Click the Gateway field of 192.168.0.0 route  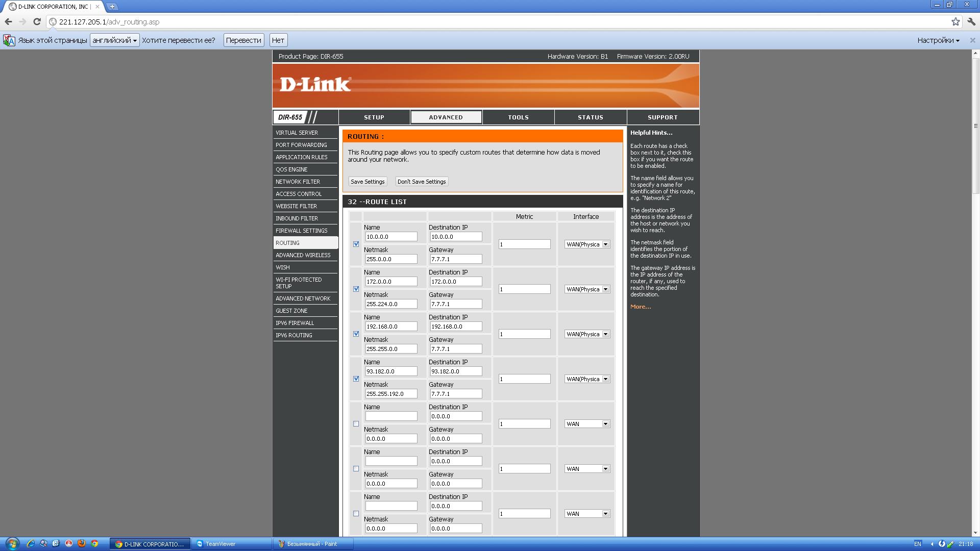tap(455, 349)
